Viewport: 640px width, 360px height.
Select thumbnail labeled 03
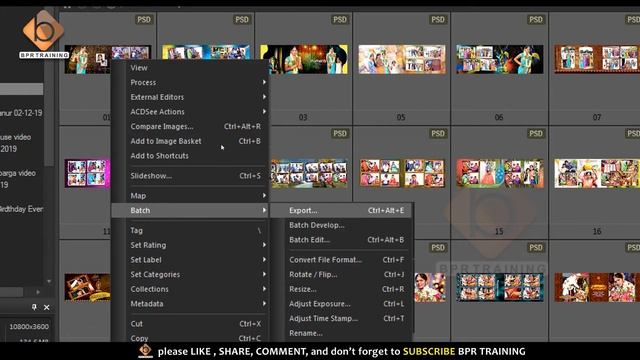coord(304,60)
